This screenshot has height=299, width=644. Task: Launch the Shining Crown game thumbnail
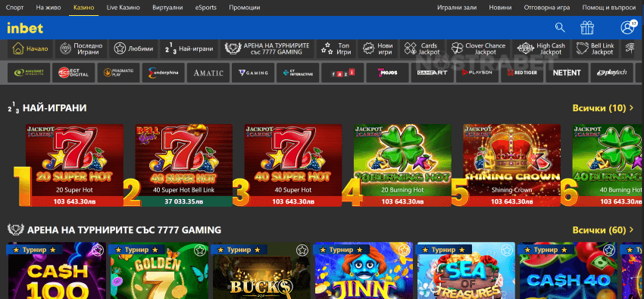click(511, 165)
